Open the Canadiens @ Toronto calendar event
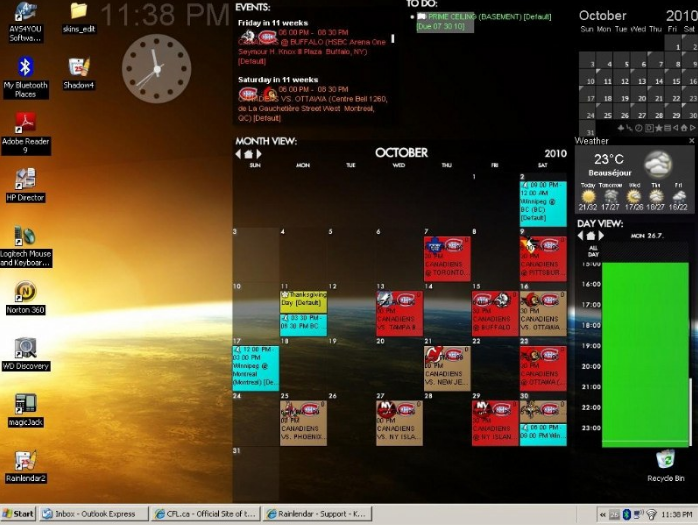This screenshot has width=698, height=525. 446,259
